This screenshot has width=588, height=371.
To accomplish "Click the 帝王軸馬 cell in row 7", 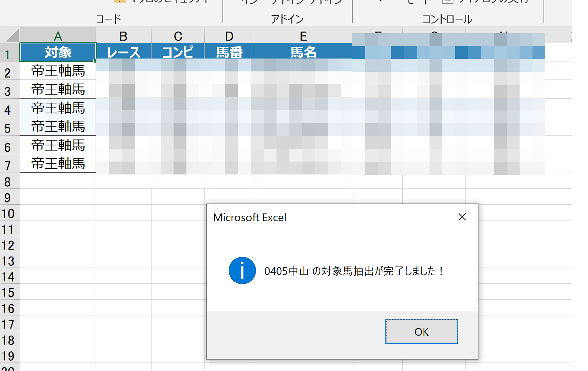I will pos(58,163).
